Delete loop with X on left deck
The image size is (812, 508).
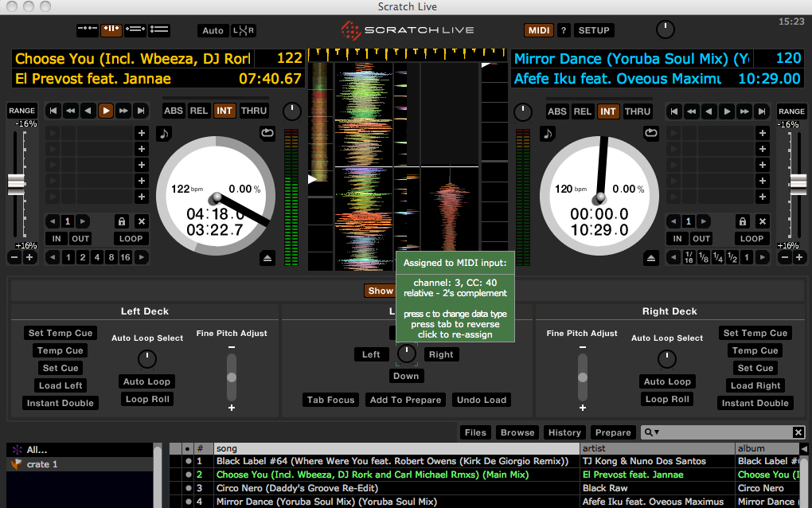coord(142,221)
